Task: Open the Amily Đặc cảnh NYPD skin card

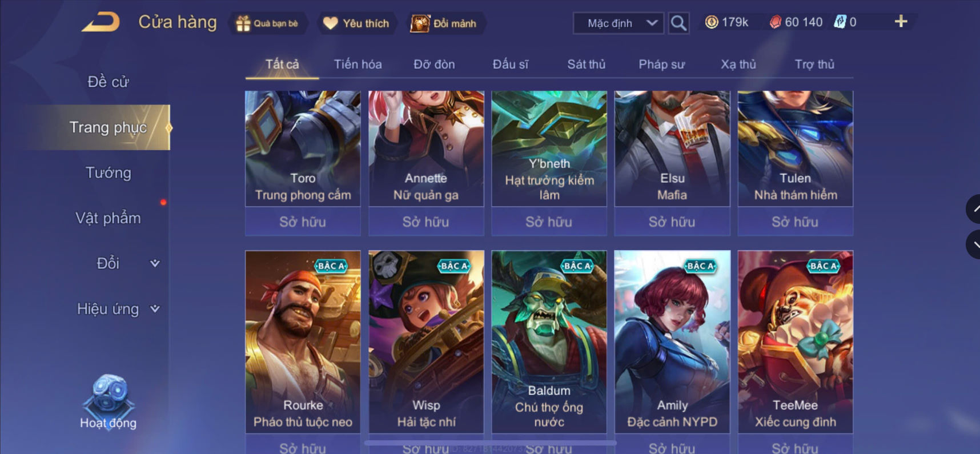Action: click(672, 341)
